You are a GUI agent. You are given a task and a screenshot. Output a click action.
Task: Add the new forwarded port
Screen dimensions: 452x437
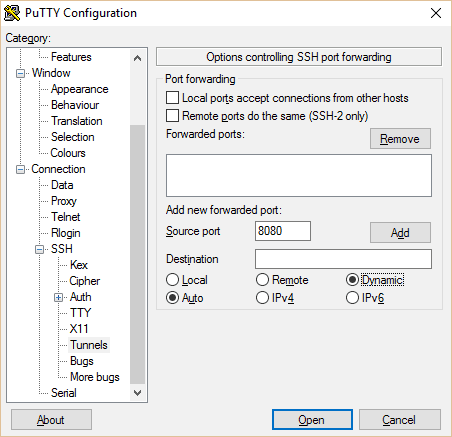[x=400, y=232]
